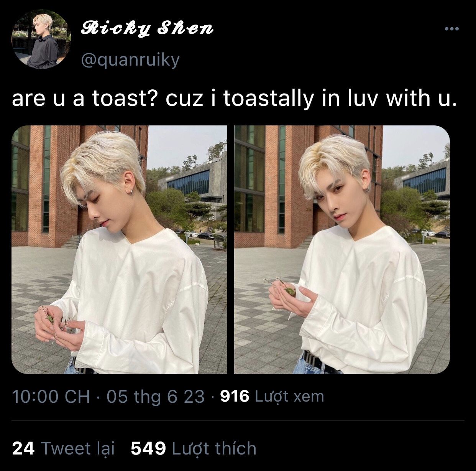This screenshot has width=476, height=471.
Task: Visit the @quanruiky handle
Action: pos(130,60)
